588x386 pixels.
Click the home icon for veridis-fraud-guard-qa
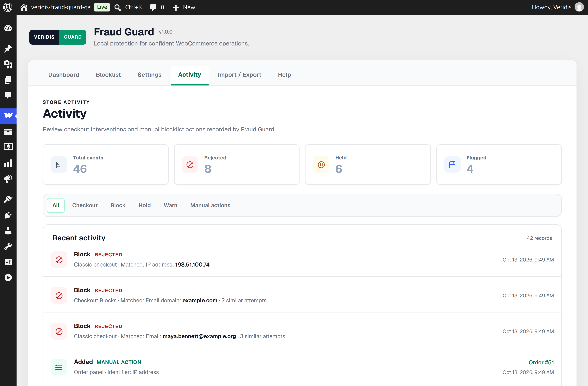24,7
